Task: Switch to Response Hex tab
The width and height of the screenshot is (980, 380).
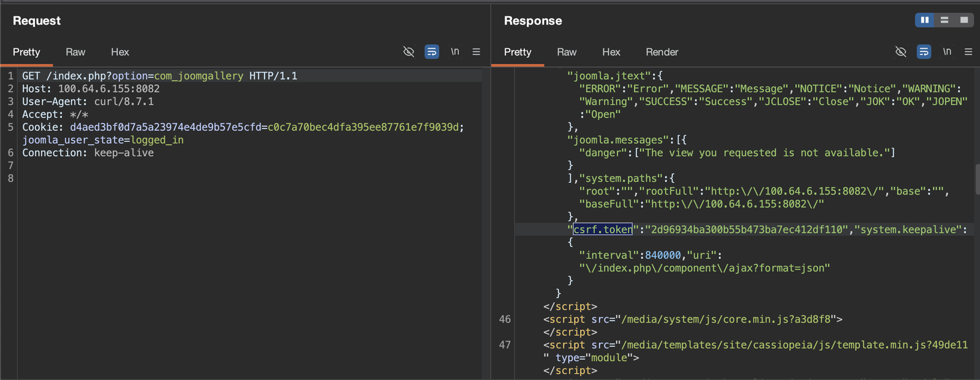Action: 611,52
